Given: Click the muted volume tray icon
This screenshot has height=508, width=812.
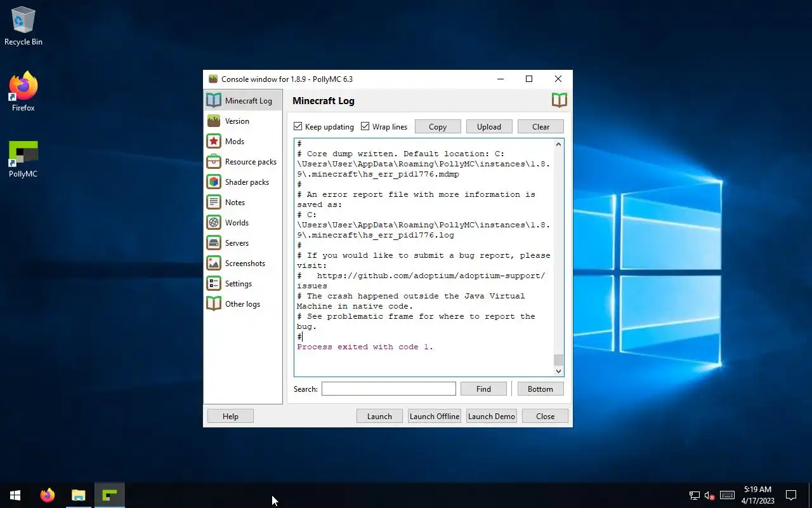Looking at the screenshot, I should (x=710, y=495).
